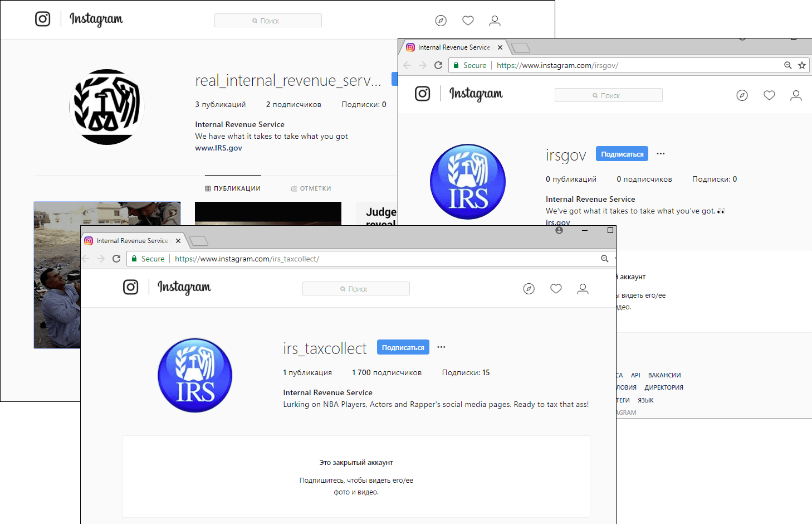Click Secure padlock in irs_taxcollect window
The image size is (812, 524).
[x=134, y=259]
